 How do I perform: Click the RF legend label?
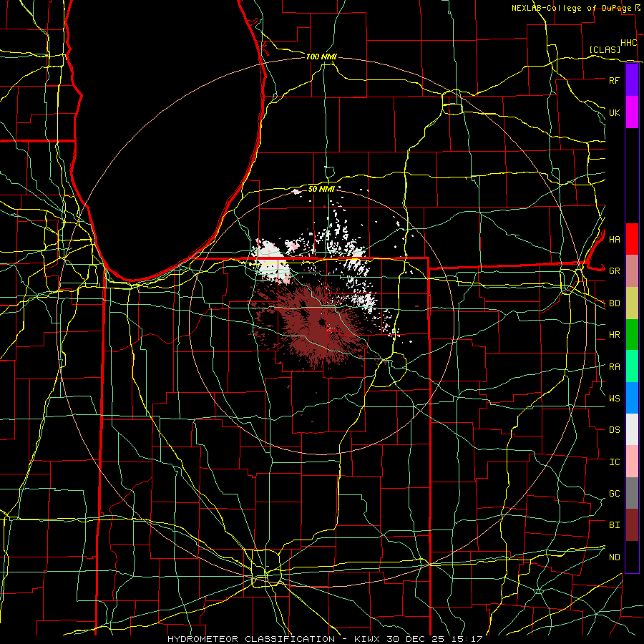click(614, 80)
